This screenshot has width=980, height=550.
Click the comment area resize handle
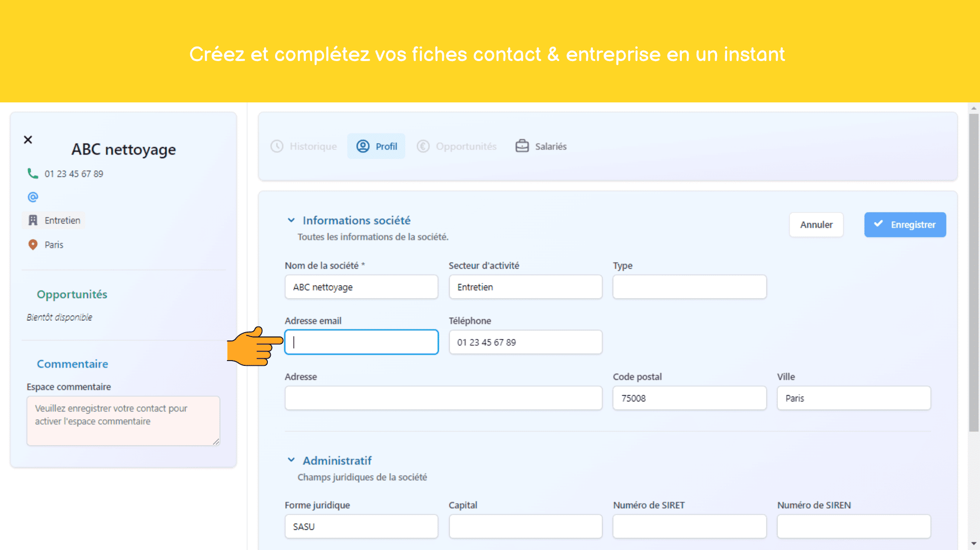(x=216, y=441)
